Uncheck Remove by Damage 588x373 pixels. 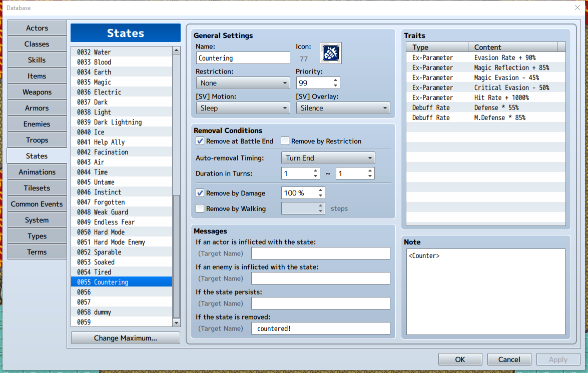click(x=200, y=193)
